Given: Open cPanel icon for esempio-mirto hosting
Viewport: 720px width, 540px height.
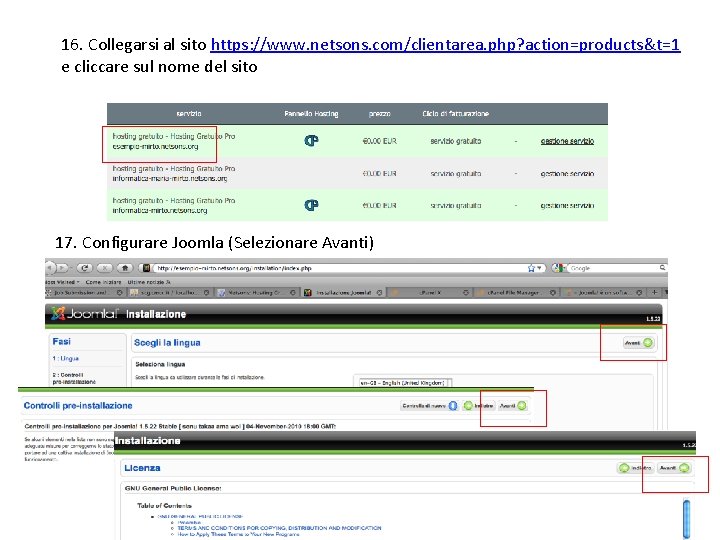Looking at the screenshot, I should click(x=311, y=141).
